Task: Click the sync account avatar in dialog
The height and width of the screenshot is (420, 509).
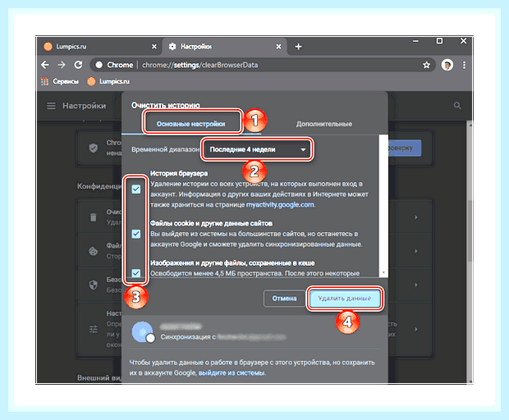Action: click(142, 331)
